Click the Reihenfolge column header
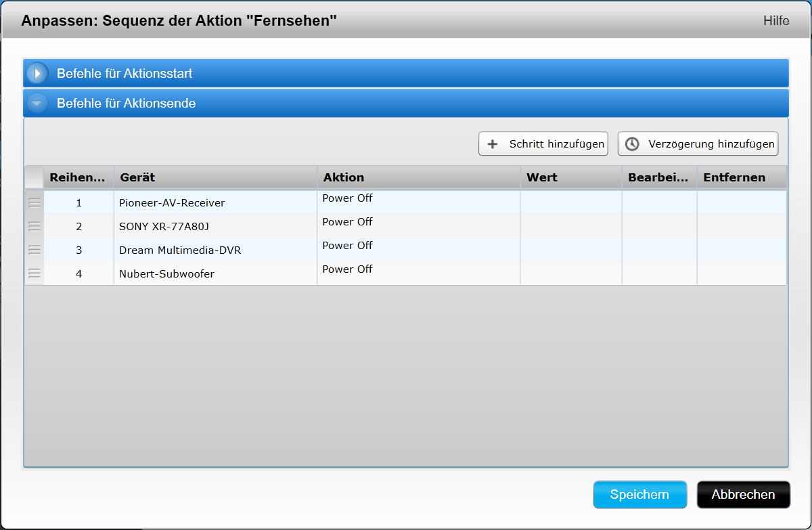Image resolution: width=812 pixels, height=530 pixels. pyautogui.click(x=77, y=177)
